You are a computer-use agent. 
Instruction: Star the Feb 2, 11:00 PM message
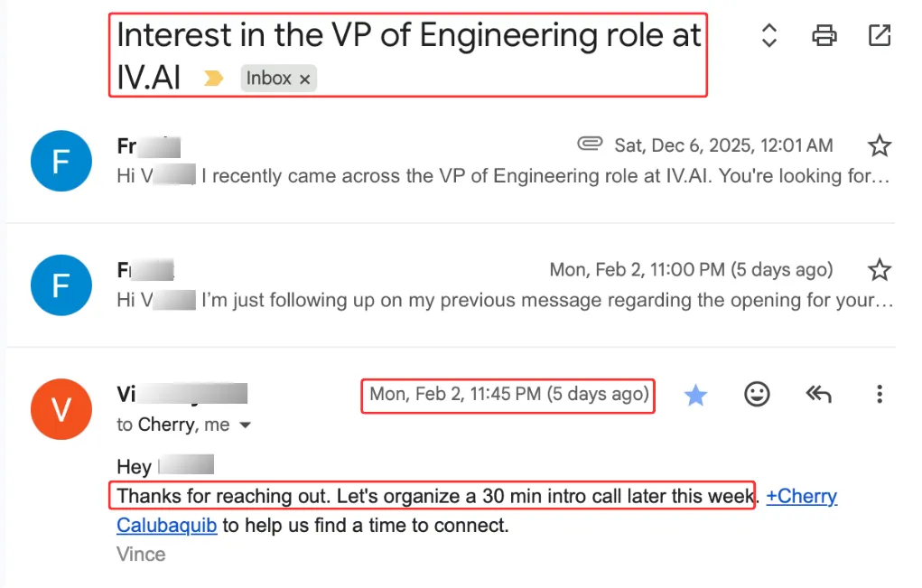coord(879,269)
